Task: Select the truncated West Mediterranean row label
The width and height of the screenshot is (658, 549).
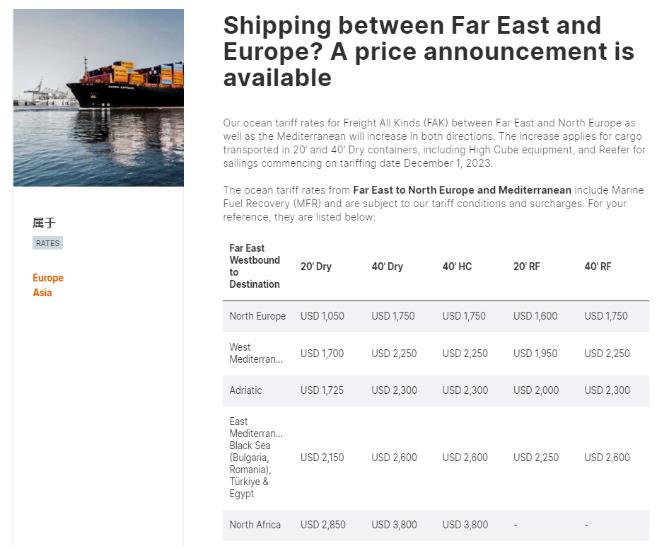Action: (256, 353)
